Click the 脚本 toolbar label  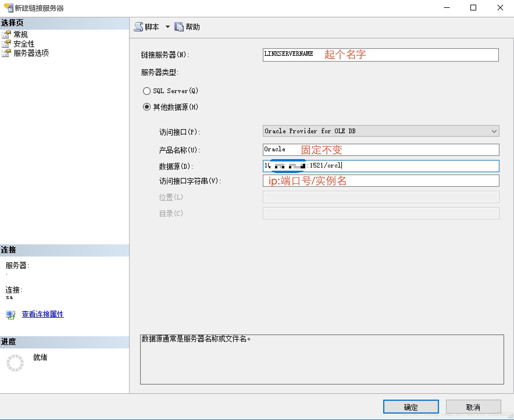(x=152, y=27)
